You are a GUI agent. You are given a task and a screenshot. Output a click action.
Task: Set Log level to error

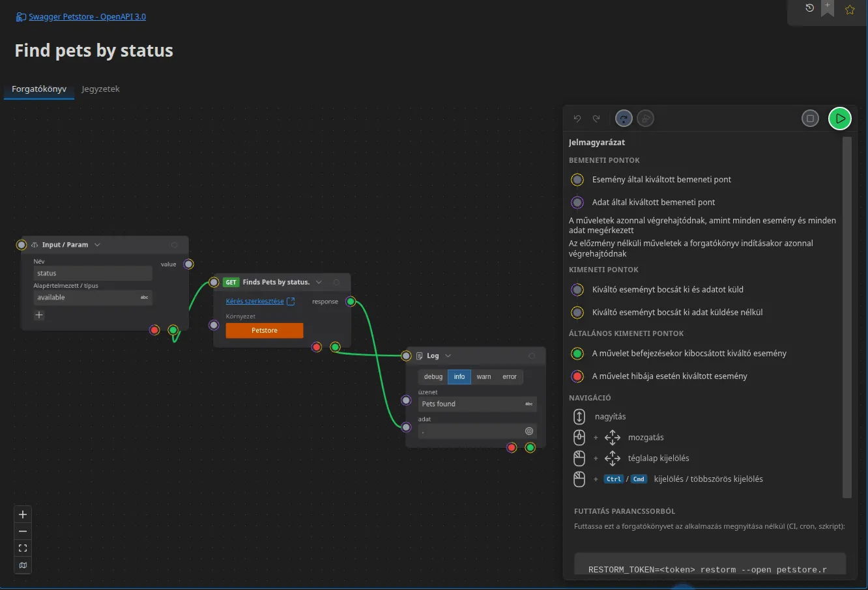510,377
